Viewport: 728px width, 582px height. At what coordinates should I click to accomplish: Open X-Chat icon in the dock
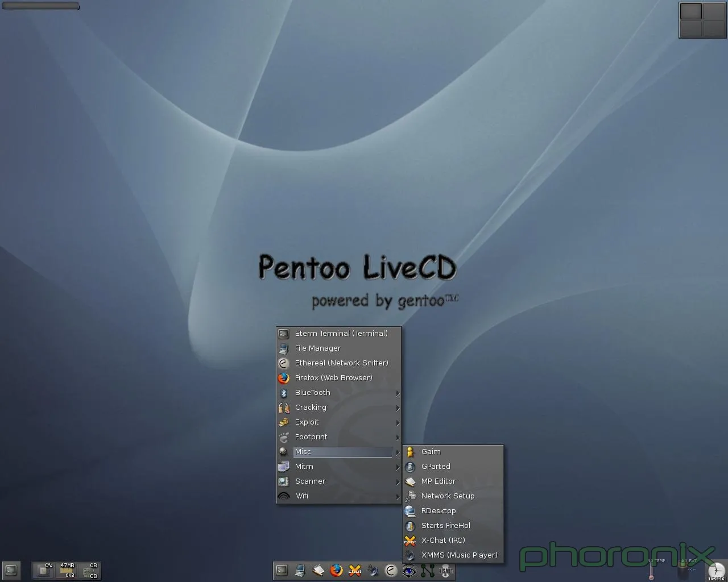point(354,570)
